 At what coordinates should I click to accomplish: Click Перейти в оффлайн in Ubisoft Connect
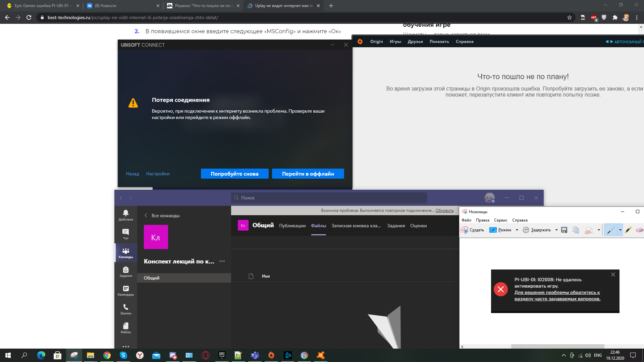[308, 174]
